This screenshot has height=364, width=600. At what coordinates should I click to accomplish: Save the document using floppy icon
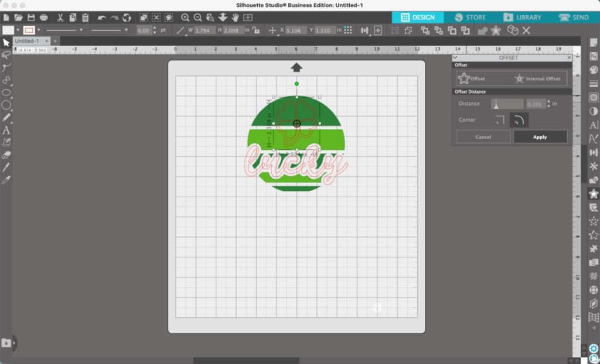[x=32, y=18]
